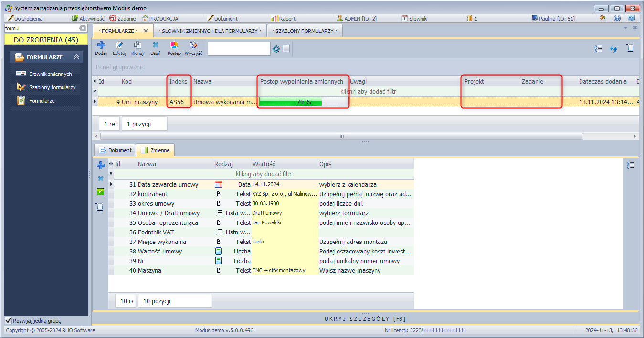Switch to the Dokument tab
This screenshot has height=338, width=644.
pos(115,150)
